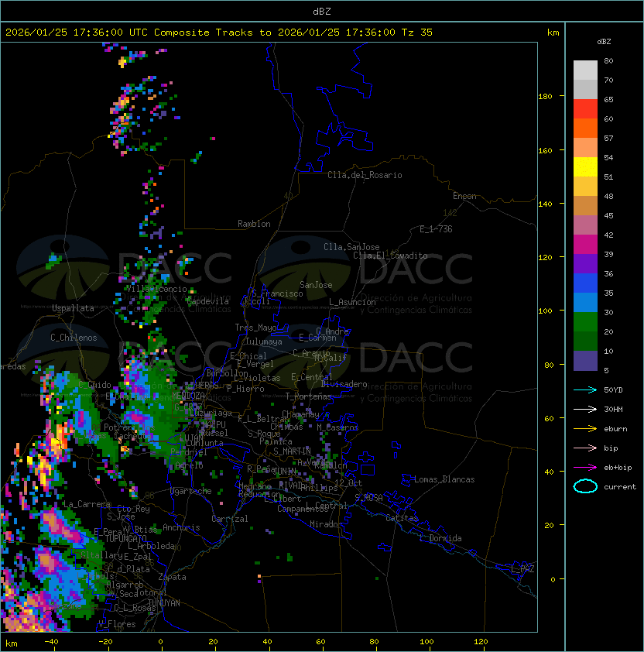Select the royal blue 36-35 dBZ swatch
Viewport: 644px width, 652px height.
tap(585, 283)
